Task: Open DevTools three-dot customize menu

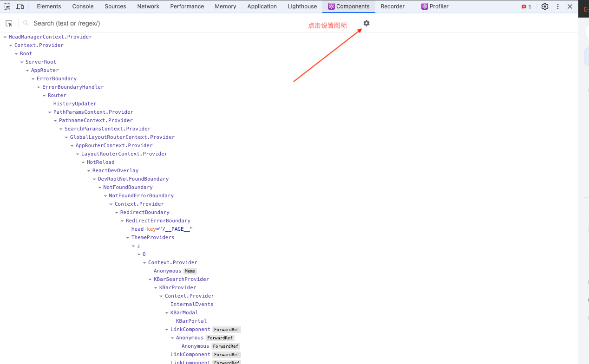Action: pos(558,6)
